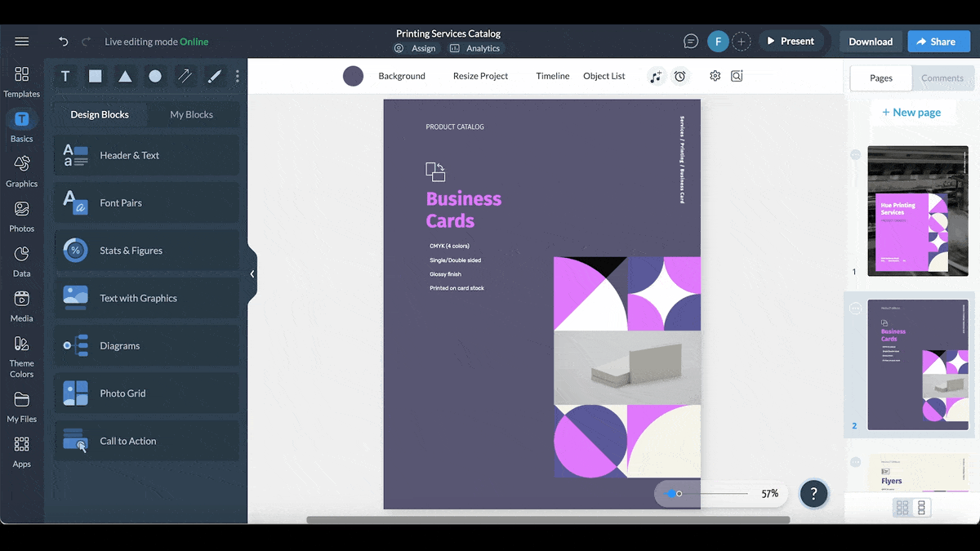Click the preview search icon

(737, 76)
